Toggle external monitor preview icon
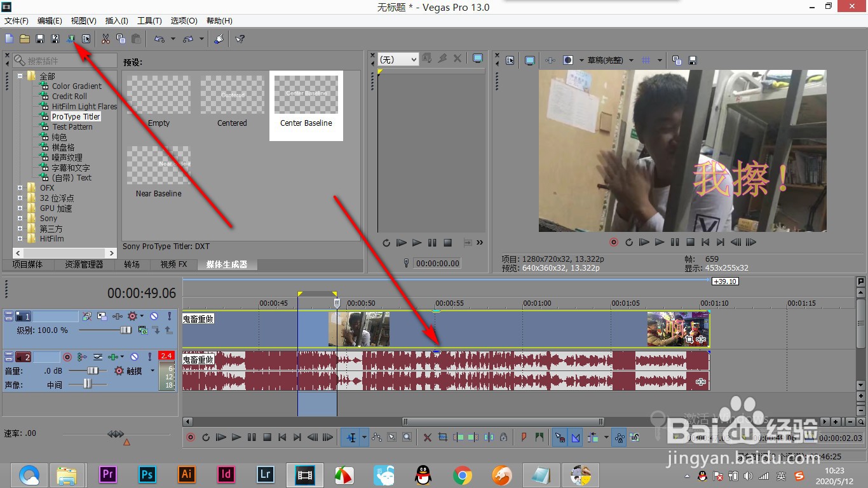Screen dimensions: 868x488 coord(530,60)
